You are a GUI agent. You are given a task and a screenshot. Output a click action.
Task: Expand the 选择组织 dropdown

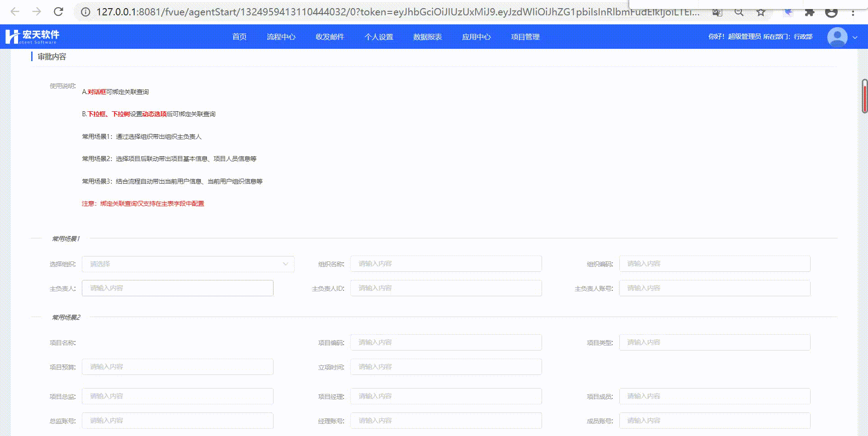coord(188,264)
